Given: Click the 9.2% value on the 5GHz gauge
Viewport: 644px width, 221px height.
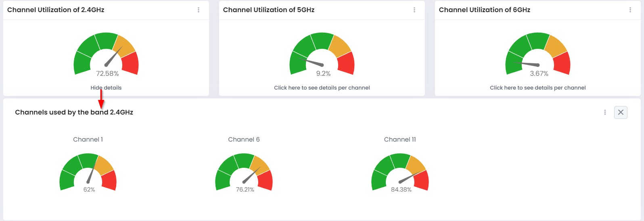Looking at the screenshot, I should click(323, 73).
